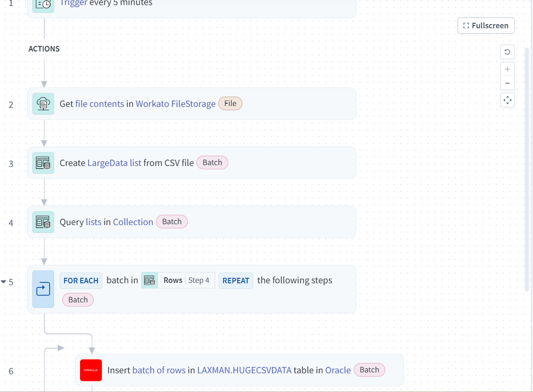Click the Fullscreen button

click(x=486, y=26)
